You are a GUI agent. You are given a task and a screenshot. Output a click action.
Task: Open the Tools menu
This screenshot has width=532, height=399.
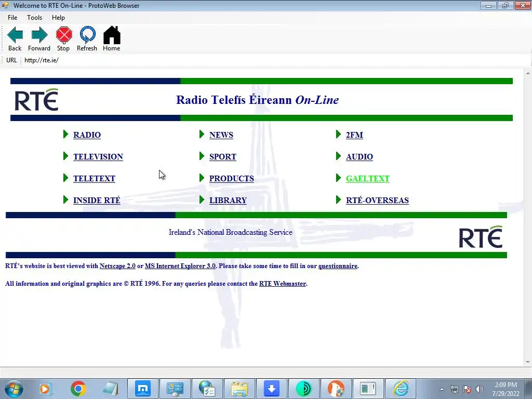click(35, 18)
